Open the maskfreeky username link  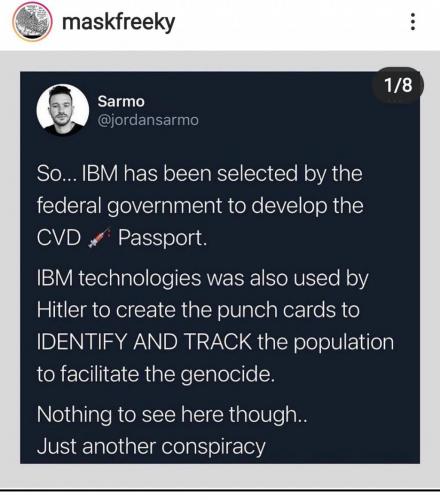[118, 22]
